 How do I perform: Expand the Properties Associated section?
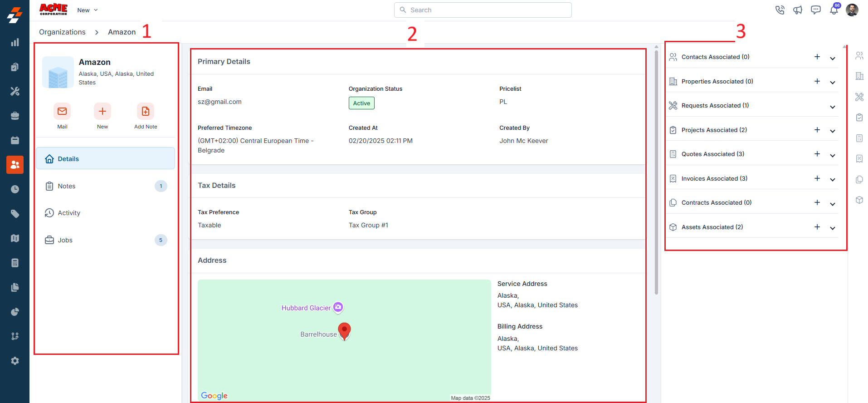tap(833, 83)
